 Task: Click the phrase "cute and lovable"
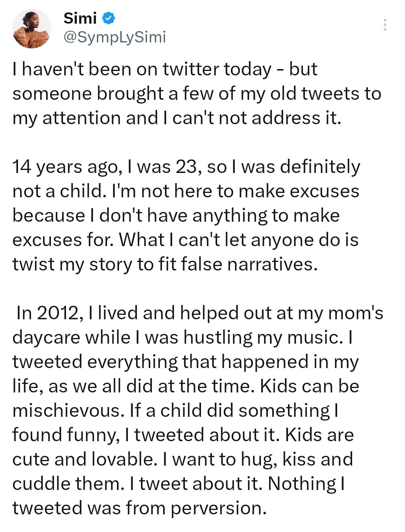pyautogui.click(x=85, y=460)
